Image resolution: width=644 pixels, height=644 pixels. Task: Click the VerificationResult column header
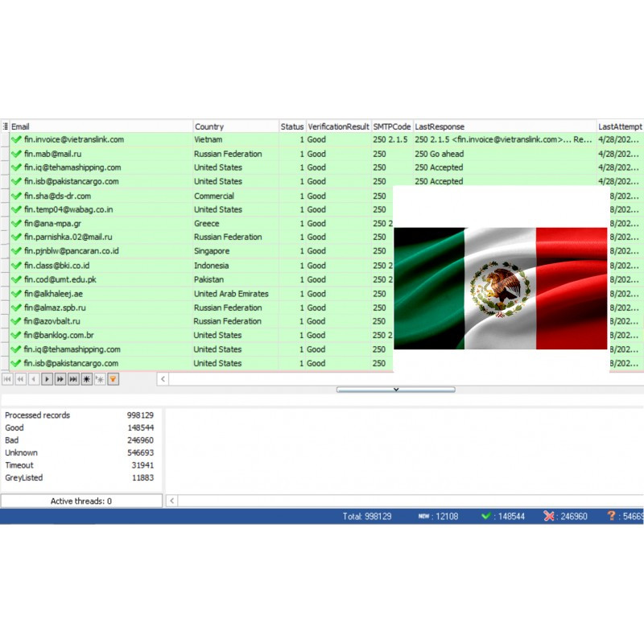tap(338, 126)
